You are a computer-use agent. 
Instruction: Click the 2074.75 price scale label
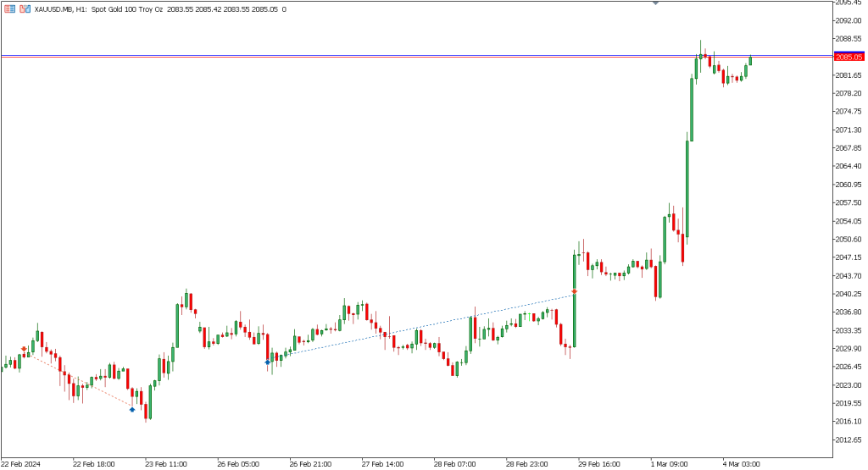[849, 112]
